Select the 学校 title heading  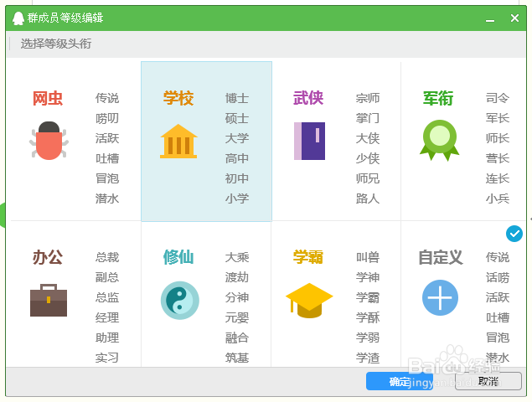178,98
